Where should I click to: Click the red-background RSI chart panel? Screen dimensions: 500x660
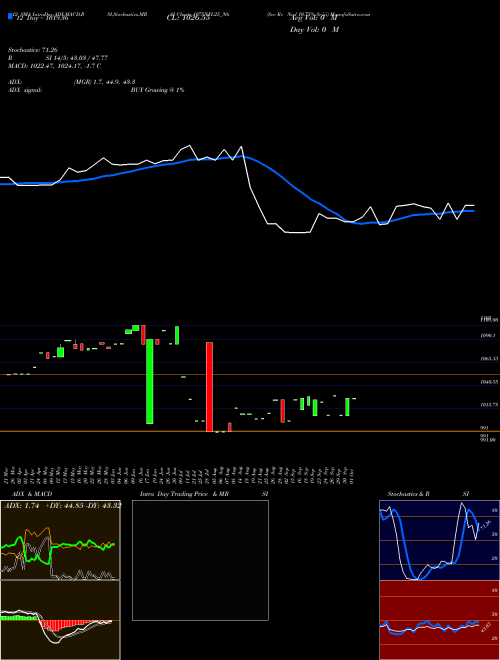(439, 620)
